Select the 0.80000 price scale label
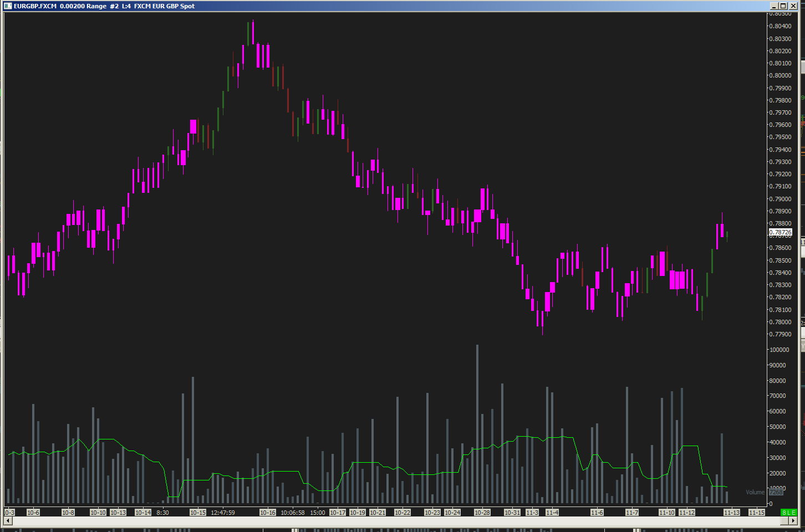This screenshot has height=532, width=805. [x=781, y=75]
